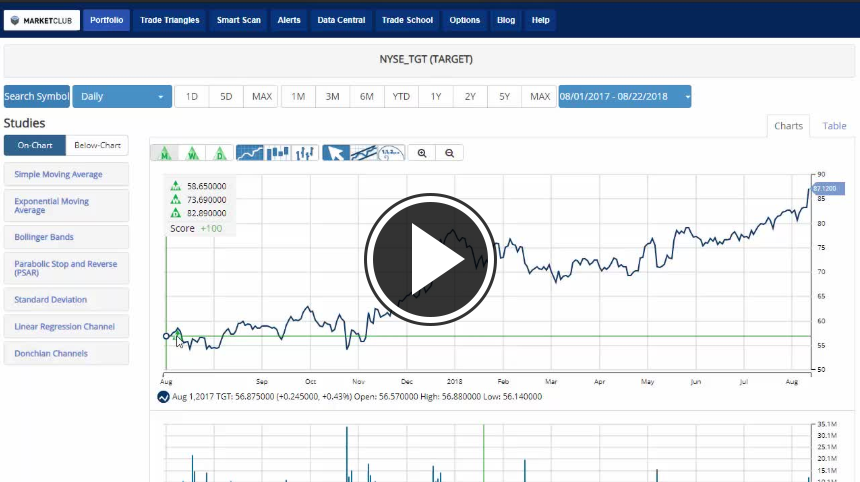Open Trade Triangles in navigation
The width and height of the screenshot is (860, 482).
pyautogui.click(x=169, y=20)
